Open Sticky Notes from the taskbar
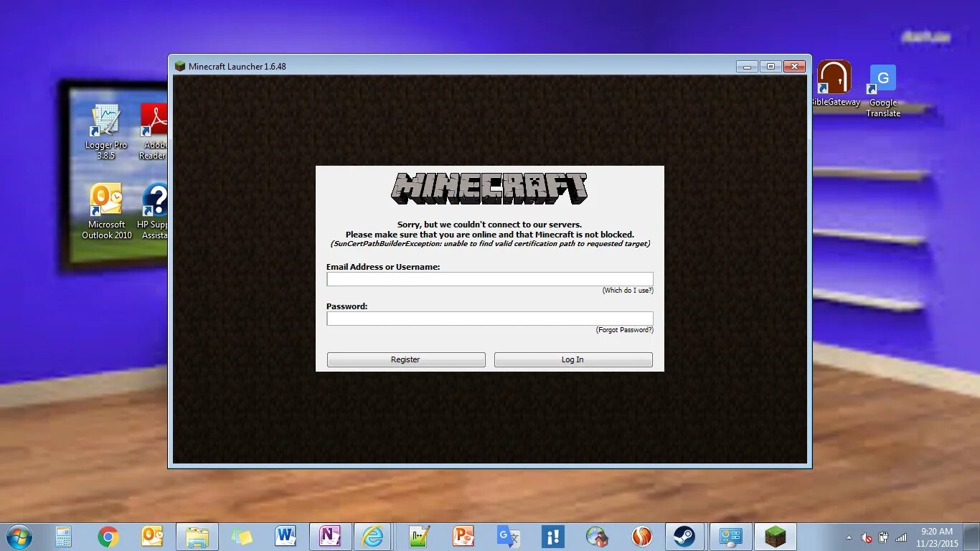The height and width of the screenshot is (551, 980). [241, 537]
